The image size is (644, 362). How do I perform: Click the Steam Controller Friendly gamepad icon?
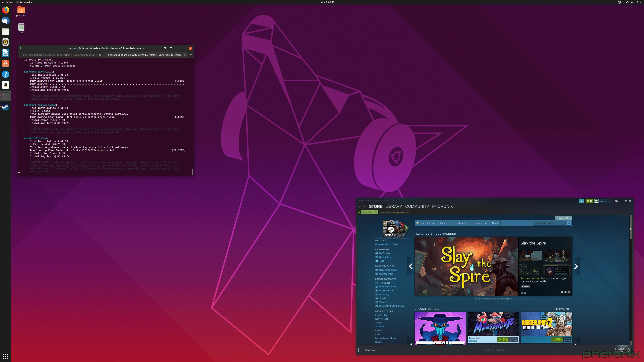point(377,306)
